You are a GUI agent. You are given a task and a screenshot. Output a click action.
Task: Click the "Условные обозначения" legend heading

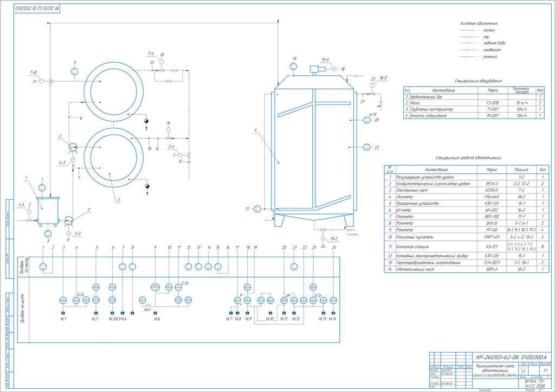pyautogui.click(x=479, y=23)
